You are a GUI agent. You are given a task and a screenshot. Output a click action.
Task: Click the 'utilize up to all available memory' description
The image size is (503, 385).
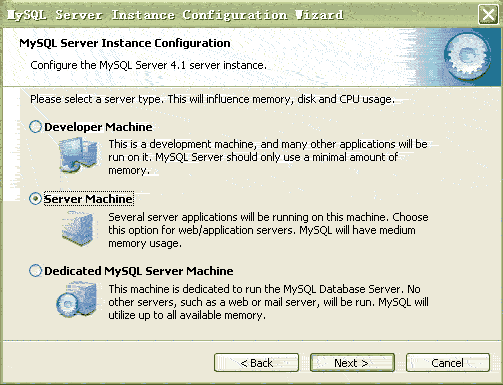(187, 315)
